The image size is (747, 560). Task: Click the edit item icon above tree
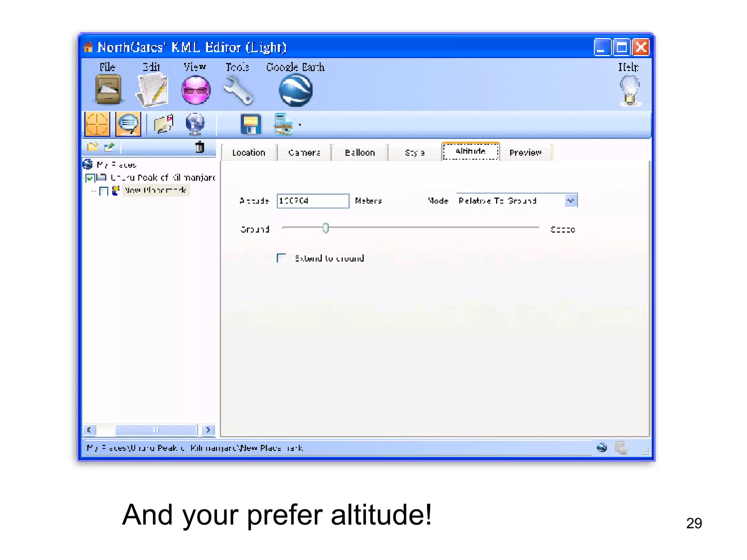[x=109, y=147]
